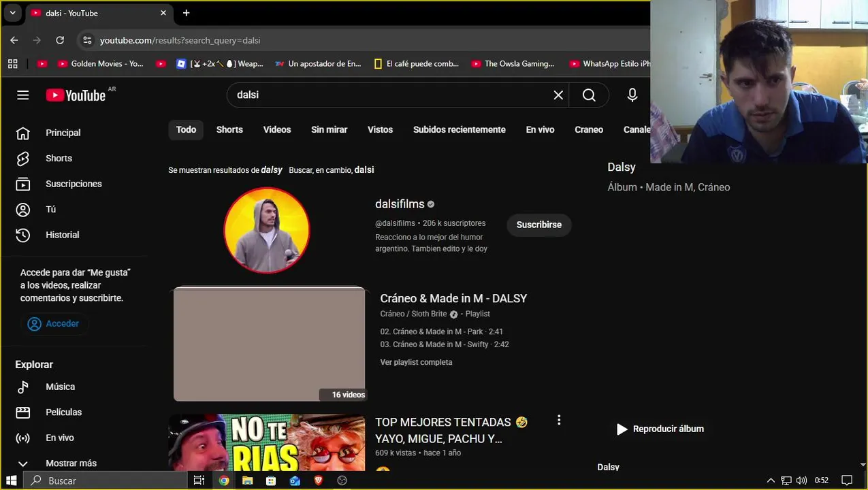Screen dimensions: 868x490
Task: Select the Vistos filter chip
Action: [x=380, y=130]
